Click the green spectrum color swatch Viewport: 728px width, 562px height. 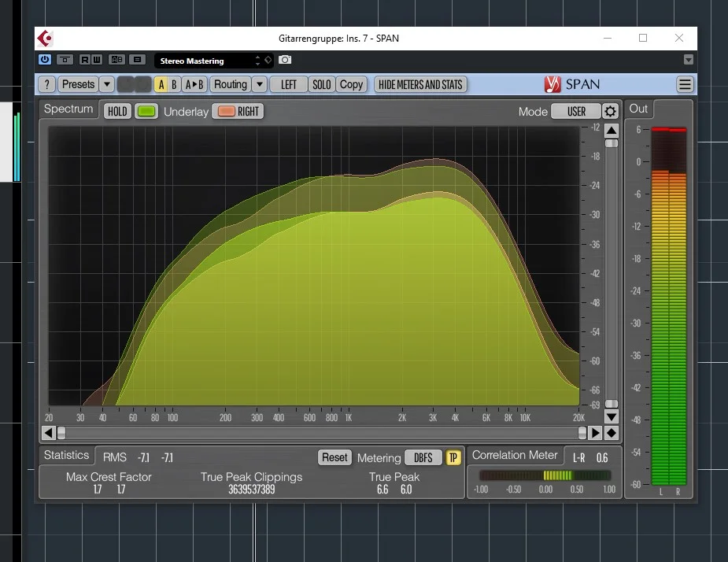pos(146,112)
